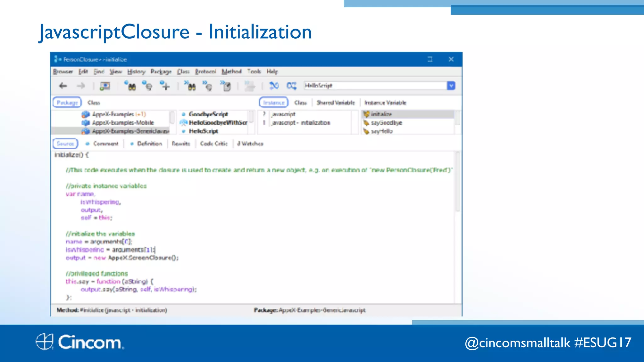Open the Method menu
The height and width of the screenshot is (362, 644).
click(232, 72)
